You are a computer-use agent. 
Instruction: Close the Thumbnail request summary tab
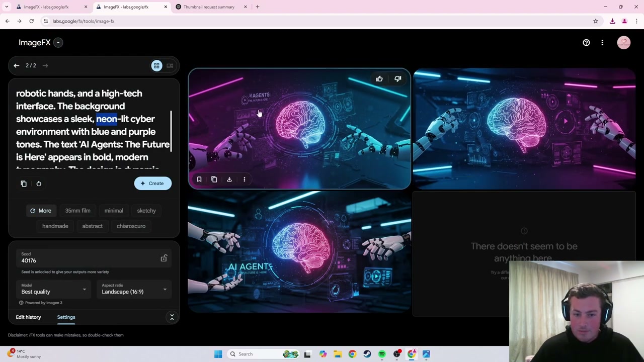coord(246,7)
